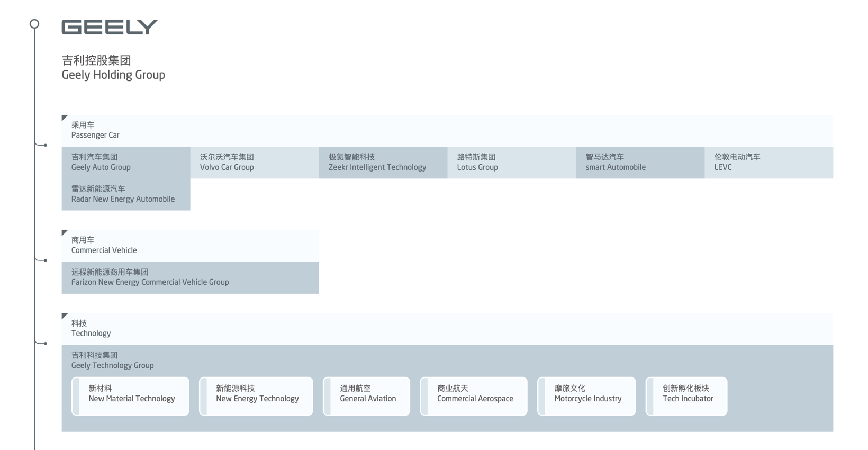Collapse the Commercial Vehicle section triangle
The height and width of the screenshot is (450, 868).
coord(65,232)
